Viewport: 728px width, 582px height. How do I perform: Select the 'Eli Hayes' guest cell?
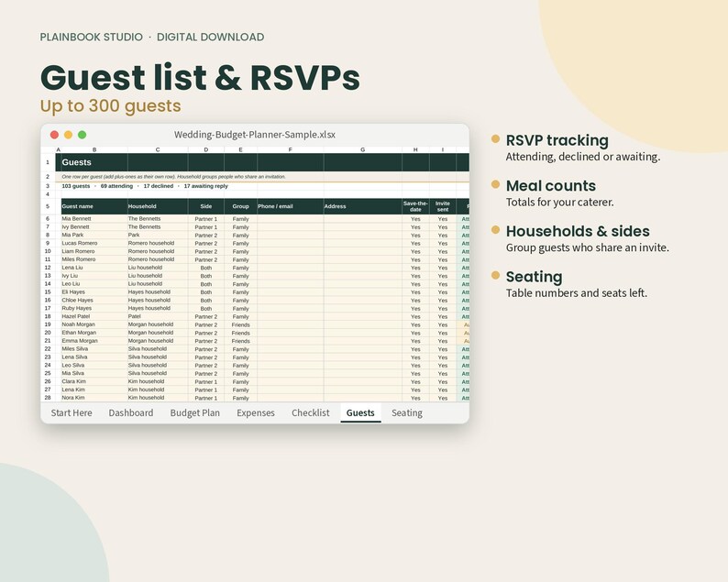pyautogui.click(x=94, y=292)
